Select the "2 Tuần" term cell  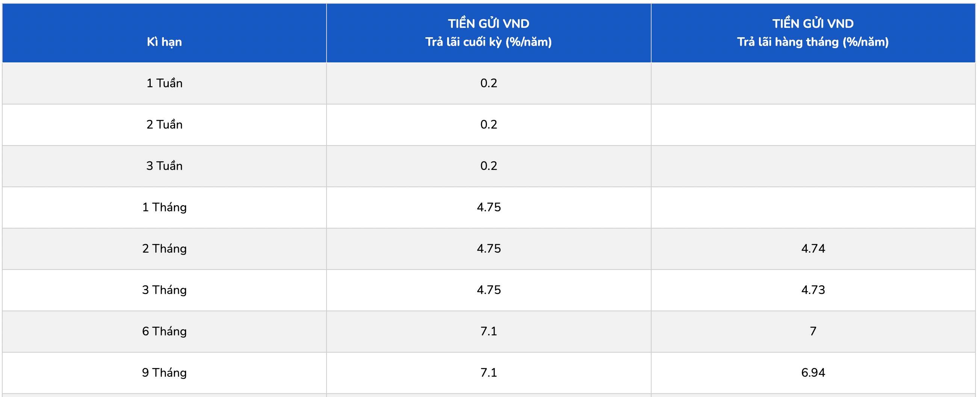tap(164, 124)
